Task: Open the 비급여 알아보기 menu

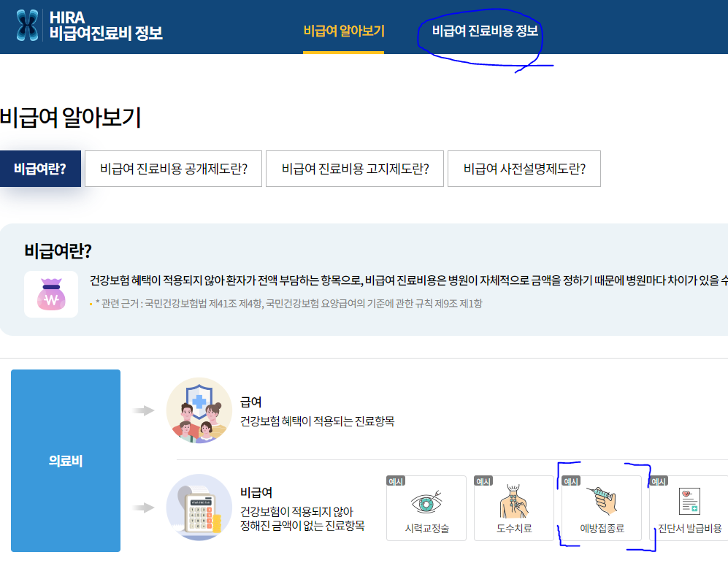Action: (344, 31)
